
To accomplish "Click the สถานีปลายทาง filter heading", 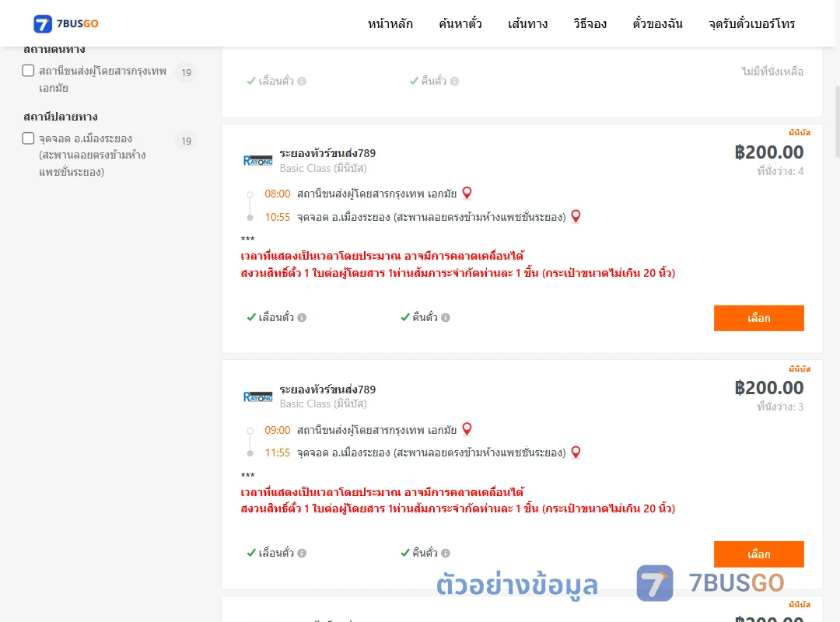I will point(61,117).
